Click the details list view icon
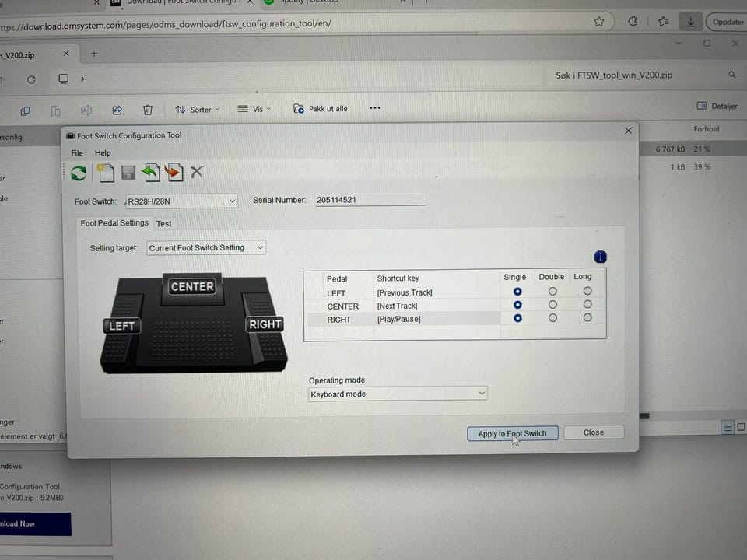 [728, 427]
